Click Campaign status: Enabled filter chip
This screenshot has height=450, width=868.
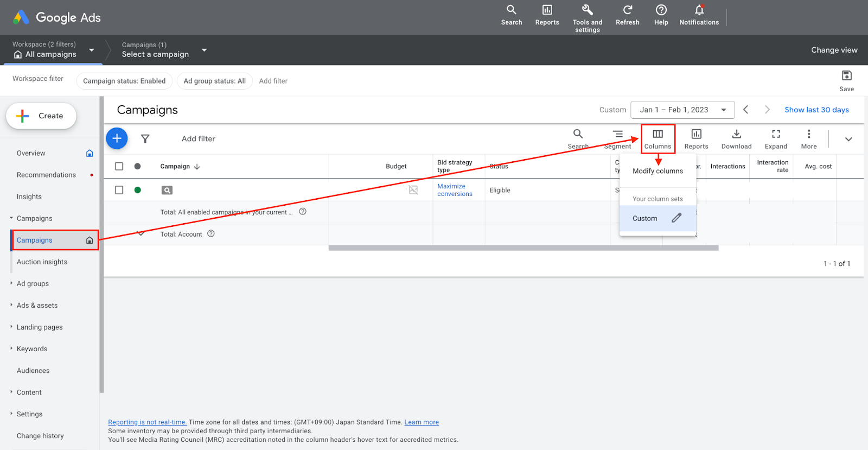pos(124,81)
